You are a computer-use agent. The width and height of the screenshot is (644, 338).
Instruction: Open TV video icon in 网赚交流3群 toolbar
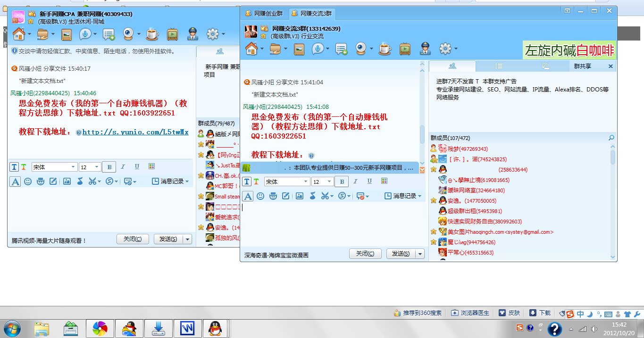tap(405, 49)
